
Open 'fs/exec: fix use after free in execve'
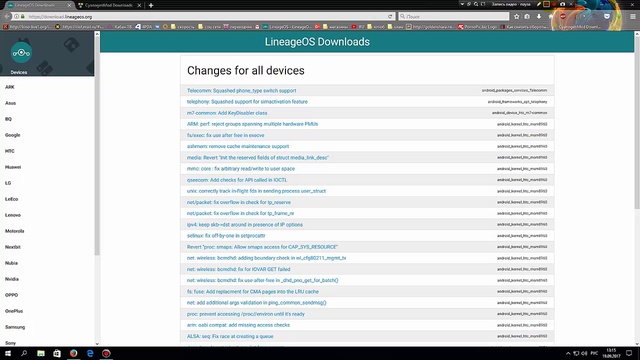tap(226, 135)
